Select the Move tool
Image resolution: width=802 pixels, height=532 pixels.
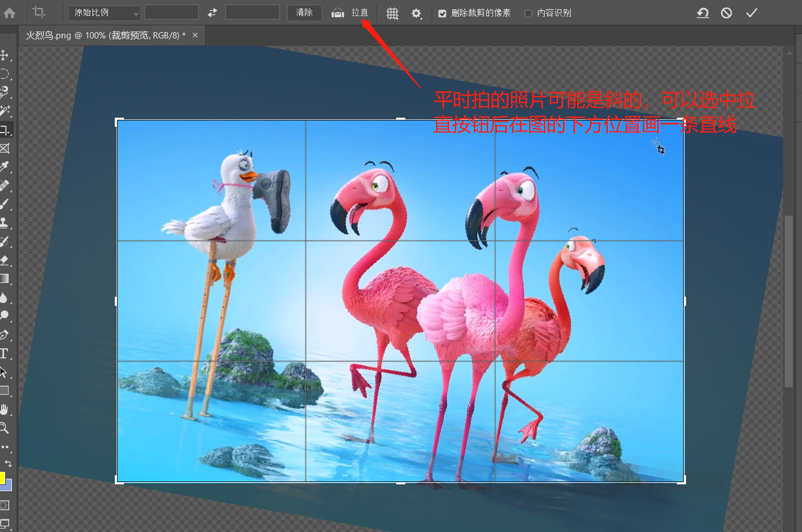(x=5, y=55)
